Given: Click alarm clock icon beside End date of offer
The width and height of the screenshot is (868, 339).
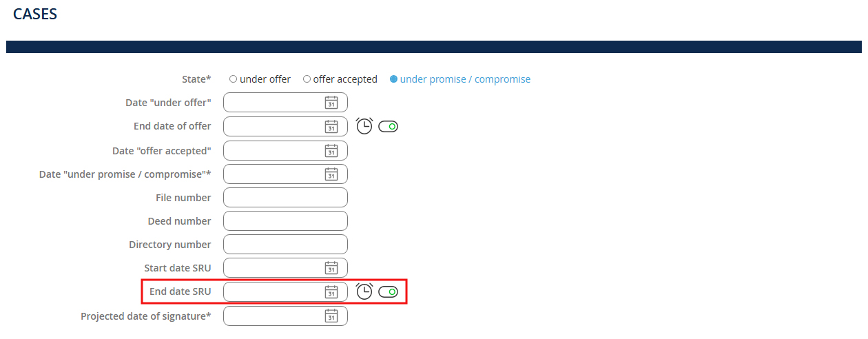Looking at the screenshot, I should [364, 126].
